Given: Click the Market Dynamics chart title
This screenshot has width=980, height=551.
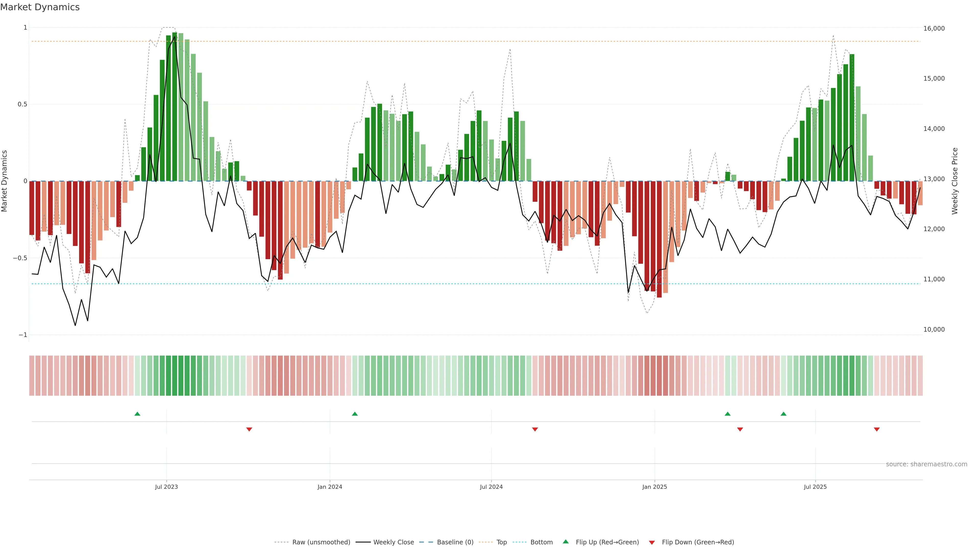Looking at the screenshot, I should 40,7.
